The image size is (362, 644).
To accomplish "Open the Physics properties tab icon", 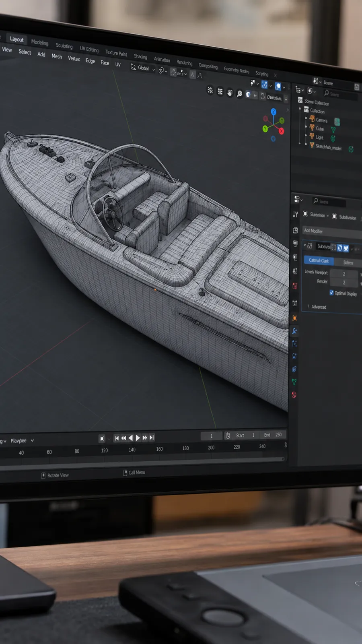I will point(294,356).
